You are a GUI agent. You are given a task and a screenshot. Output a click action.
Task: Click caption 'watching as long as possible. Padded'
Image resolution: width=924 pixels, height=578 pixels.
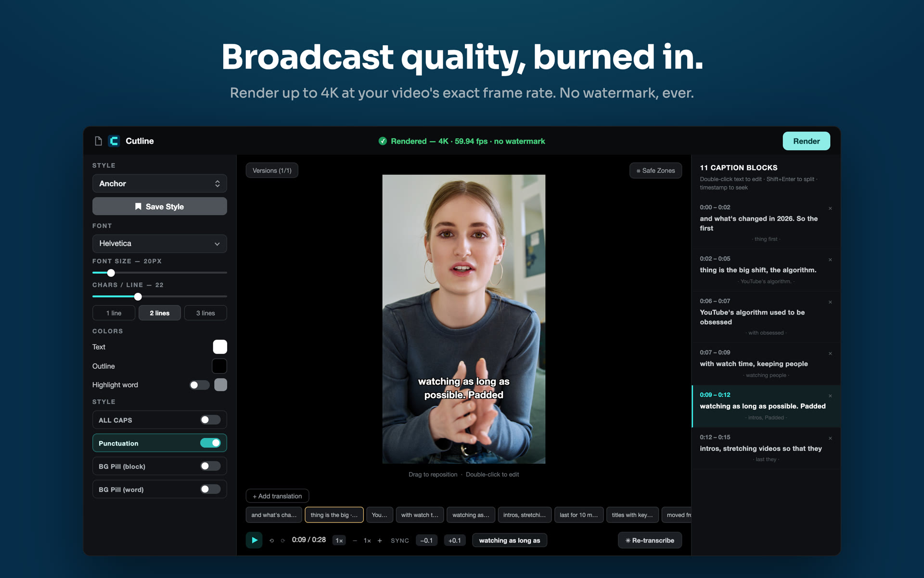tap(763, 406)
